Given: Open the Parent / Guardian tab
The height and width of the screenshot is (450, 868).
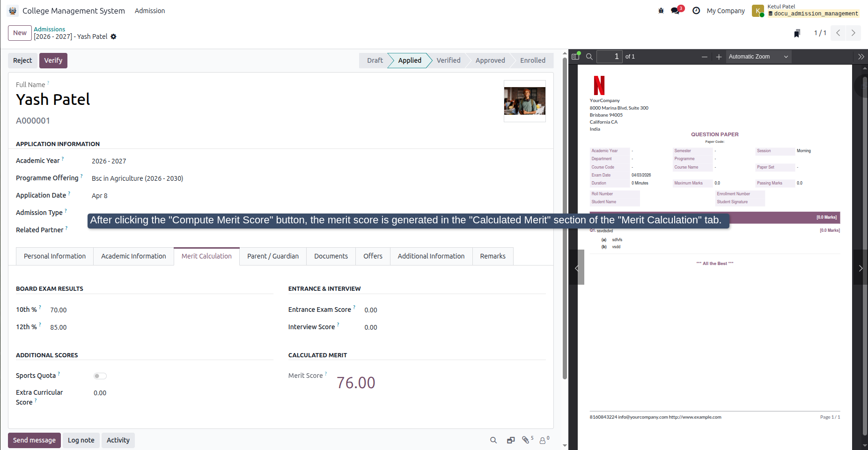Looking at the screenshot, I should click(x=273, y=256).
